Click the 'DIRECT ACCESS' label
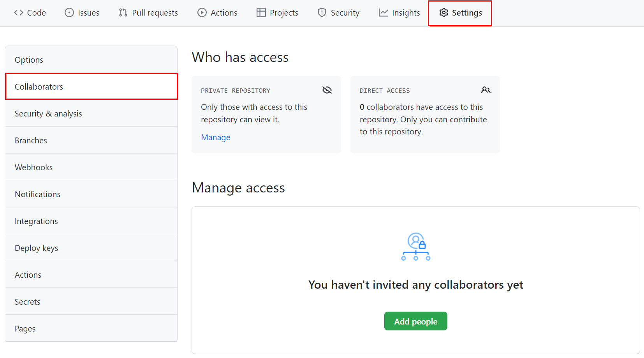This screenshot has width=644, height=358. pos(385,90)
